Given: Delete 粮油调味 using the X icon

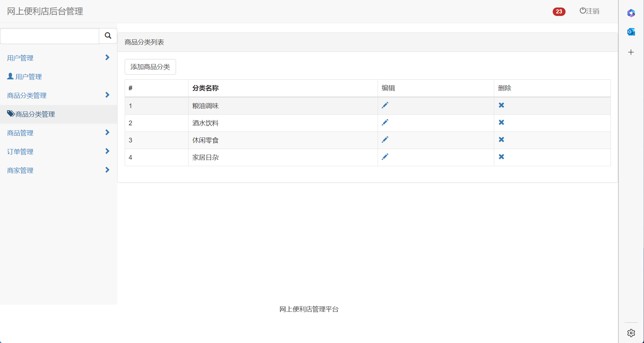Looking at the screenshot, I should click(x=501, y=105).
